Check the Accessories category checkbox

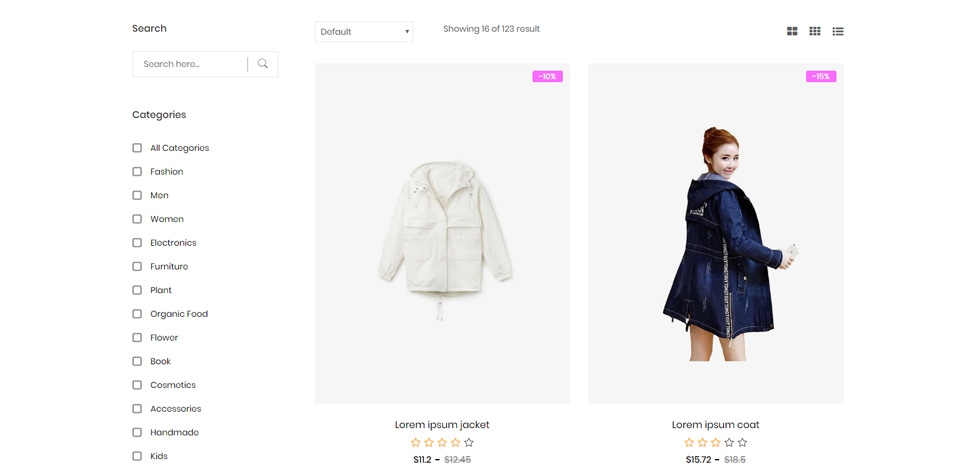(x=137, y=409)
